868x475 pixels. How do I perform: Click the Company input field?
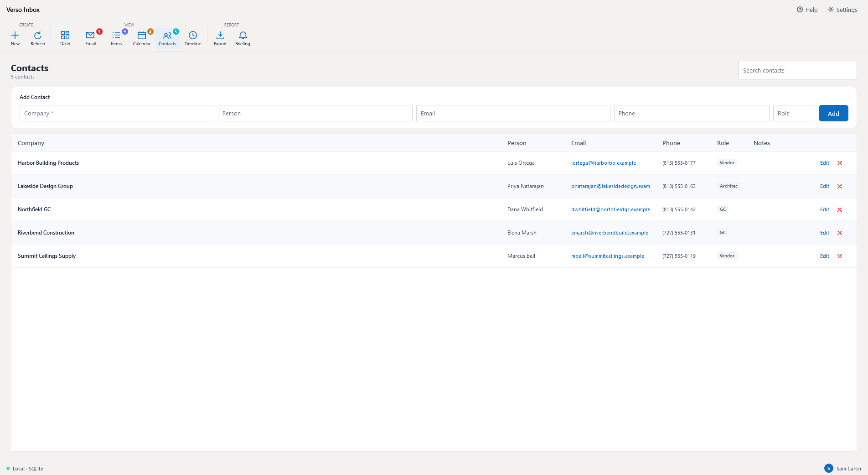pyautogui.click(x=117, y=113)
